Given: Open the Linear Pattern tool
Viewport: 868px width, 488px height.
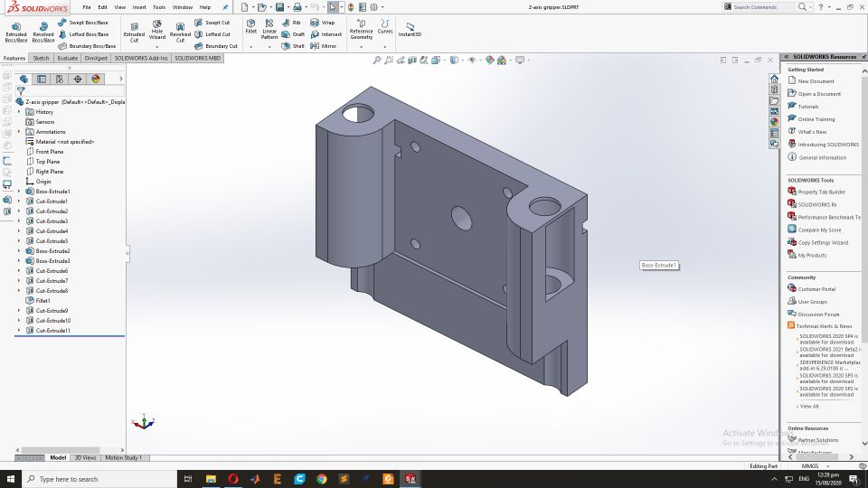Looking at the screenshot, I should coord(269,29).
